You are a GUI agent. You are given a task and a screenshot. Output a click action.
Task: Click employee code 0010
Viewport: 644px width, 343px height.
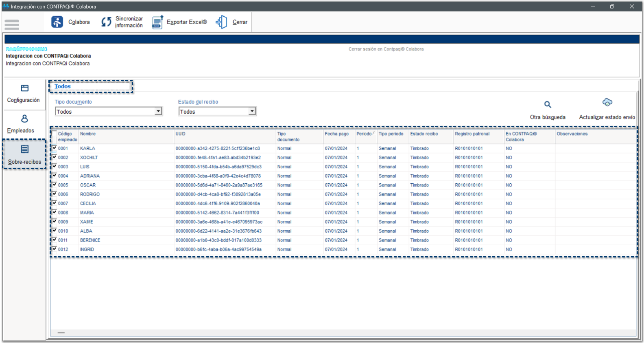pyautogui.click(x=63, y=231)
